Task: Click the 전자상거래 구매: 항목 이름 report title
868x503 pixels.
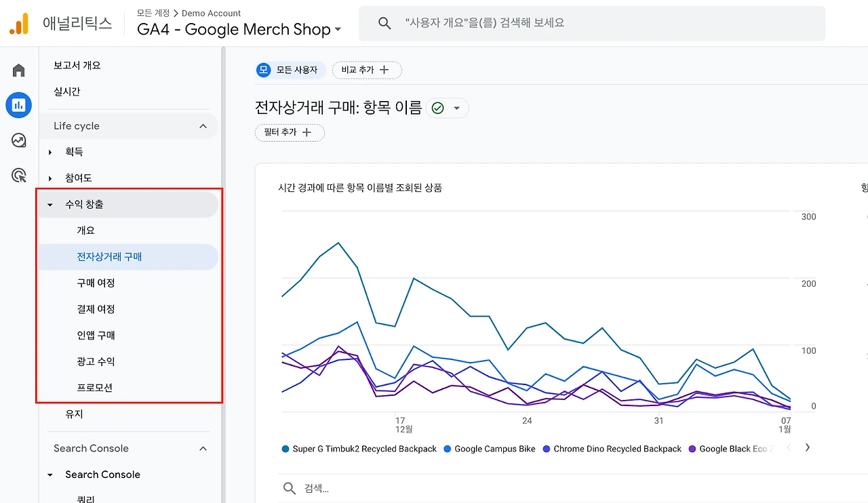Action: pos(338,107)
